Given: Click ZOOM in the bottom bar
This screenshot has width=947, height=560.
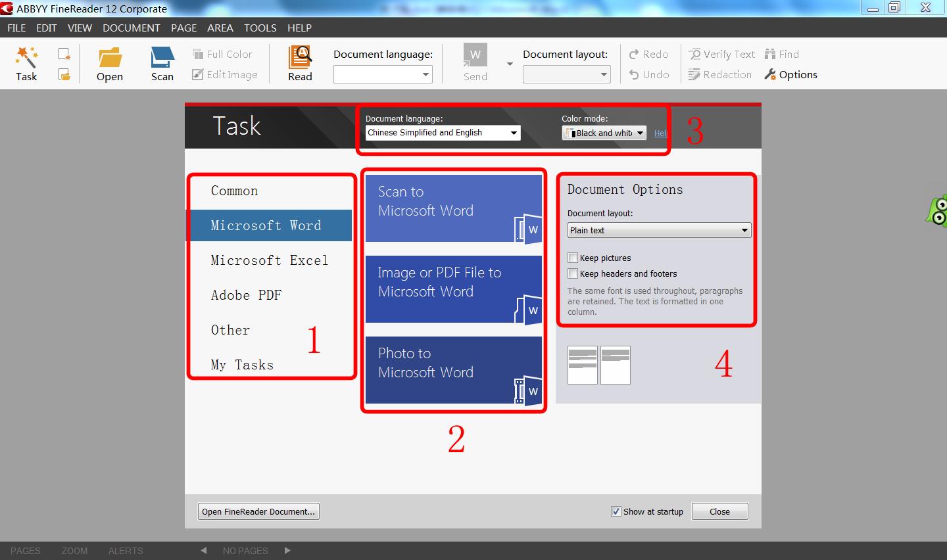Looking at the screenshot, I should pyautogui.click(x=74, y=551).
